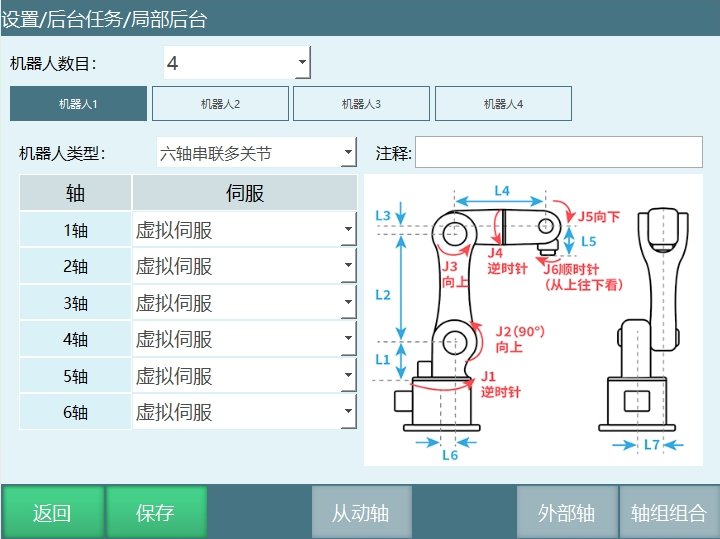Open the servo dropdown for 3轴
720x539 pixels.
pos(244,303)
